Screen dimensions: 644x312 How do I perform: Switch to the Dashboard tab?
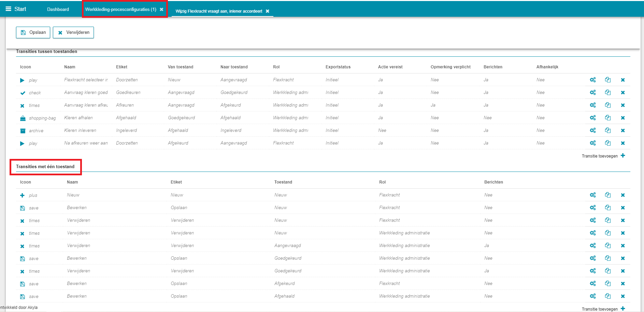pyautogui.click(x=58, y=9)
